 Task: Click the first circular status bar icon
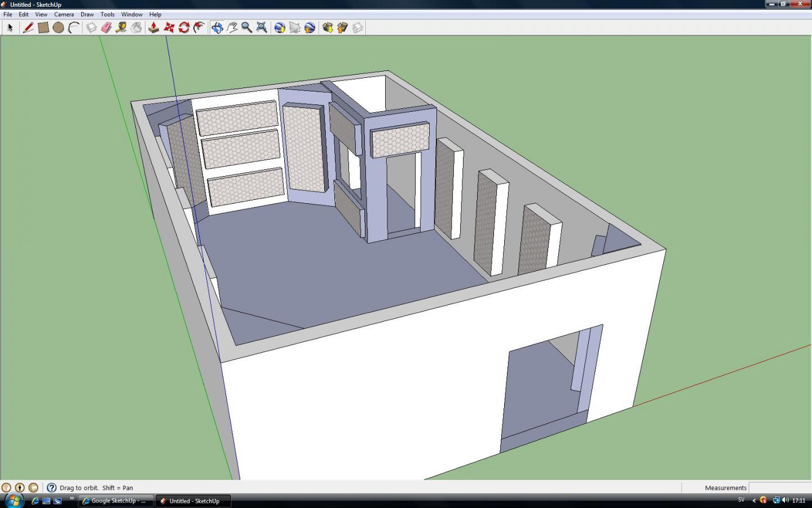click(6, 487)
